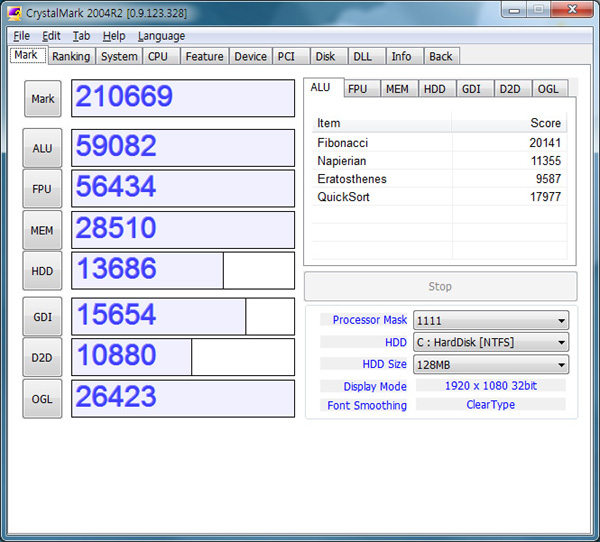Click the HDD score bar 13686
This screenshot has width=600, height=542.
183,271
